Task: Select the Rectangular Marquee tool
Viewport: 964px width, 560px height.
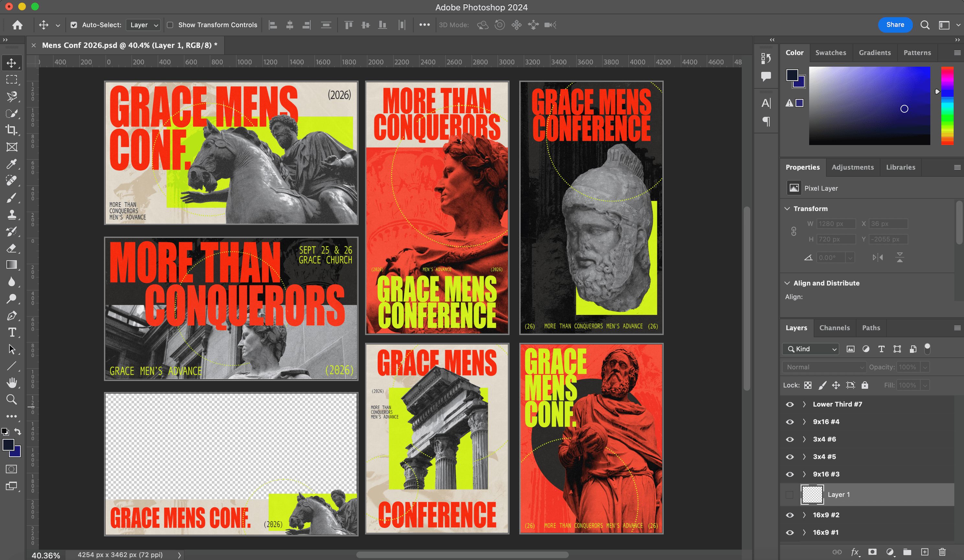Action: [11, 80]
